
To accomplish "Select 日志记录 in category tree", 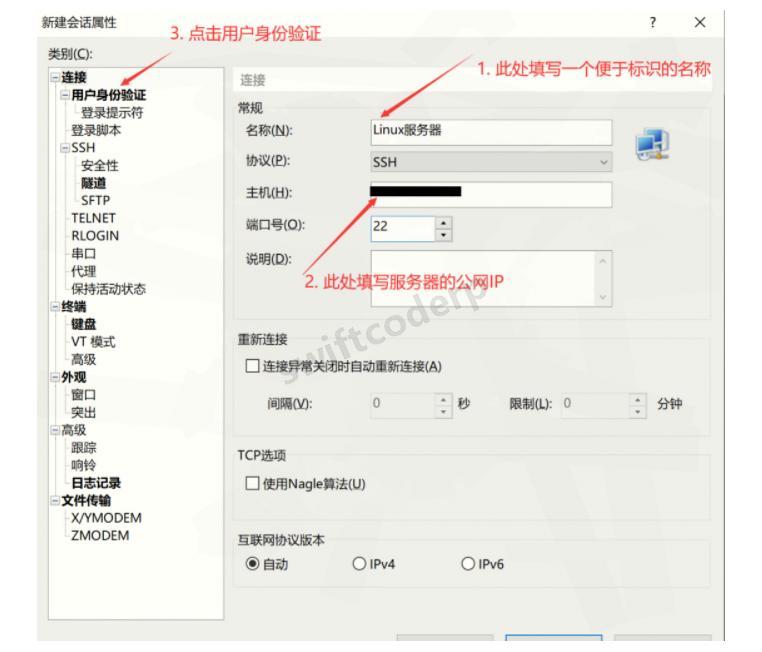I will 96,483.
